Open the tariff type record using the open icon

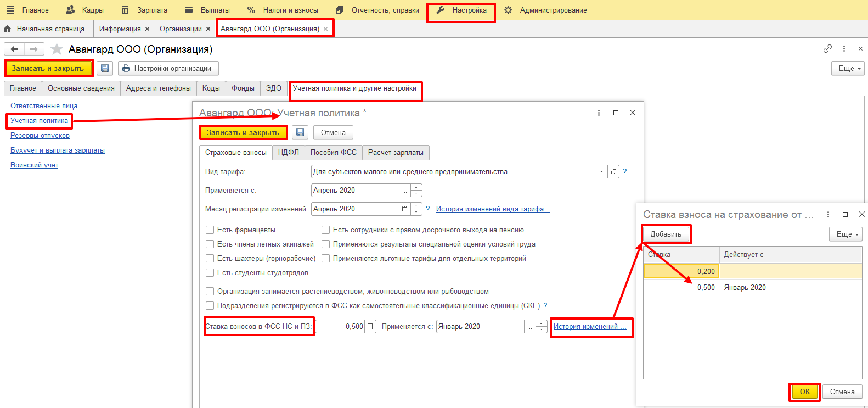(613, 172)
